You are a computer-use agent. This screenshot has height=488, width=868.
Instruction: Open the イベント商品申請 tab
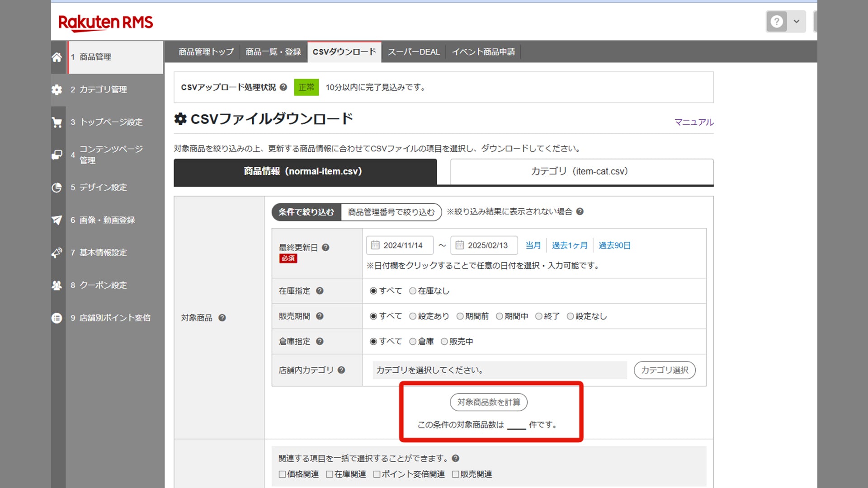point(483,52)
